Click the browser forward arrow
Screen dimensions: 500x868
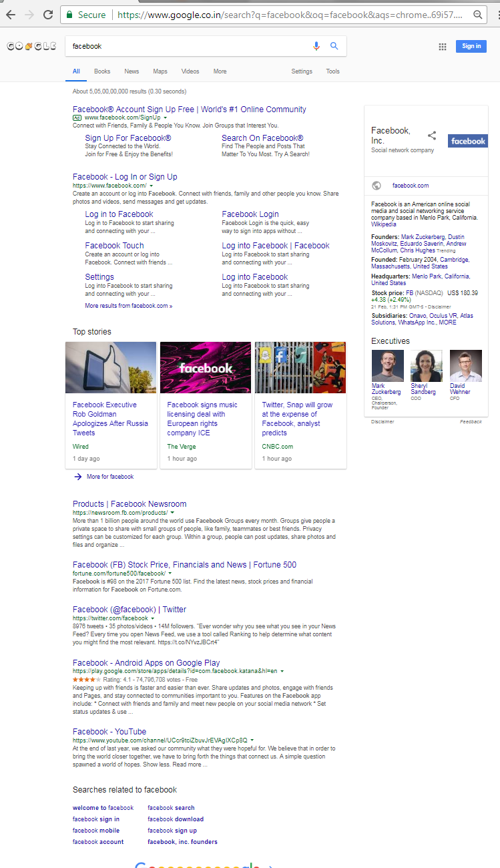(x=29, y=14)
